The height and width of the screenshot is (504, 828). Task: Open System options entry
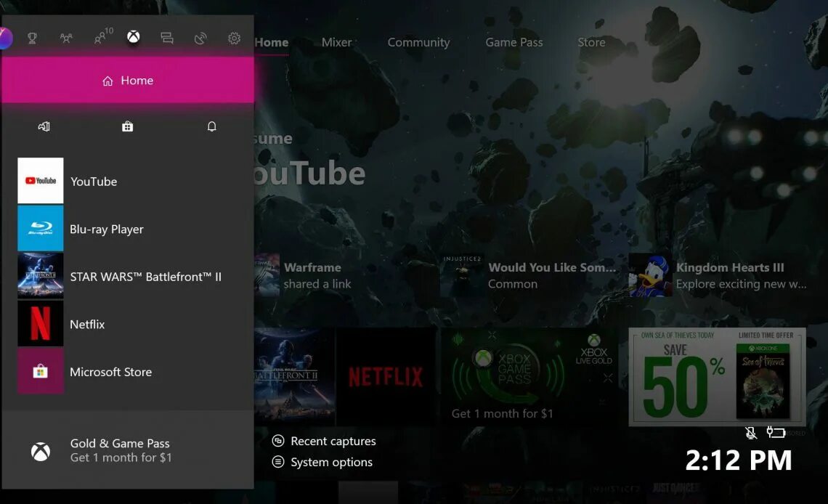pos(322,462)
